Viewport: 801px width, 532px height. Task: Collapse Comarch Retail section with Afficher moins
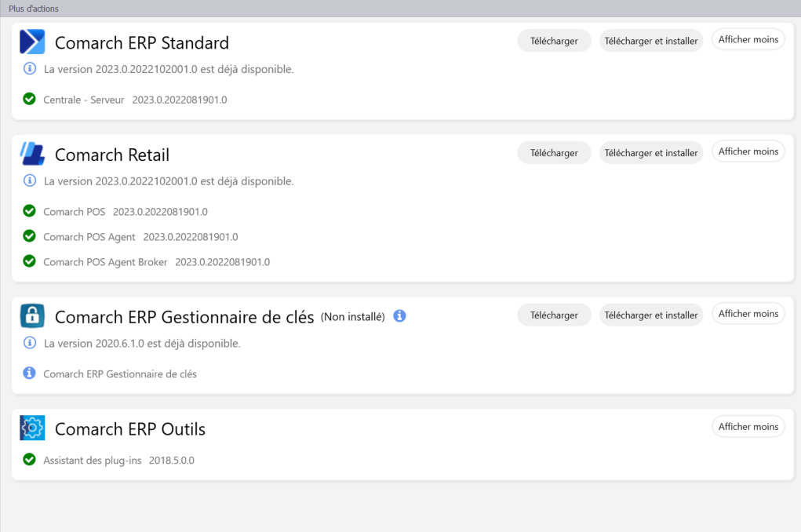748,151
